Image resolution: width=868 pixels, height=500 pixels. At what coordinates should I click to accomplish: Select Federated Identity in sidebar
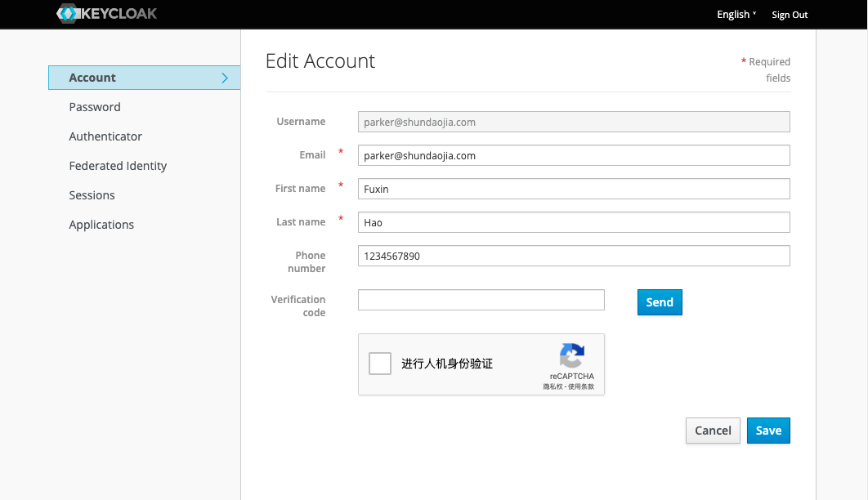pos(118,166)
